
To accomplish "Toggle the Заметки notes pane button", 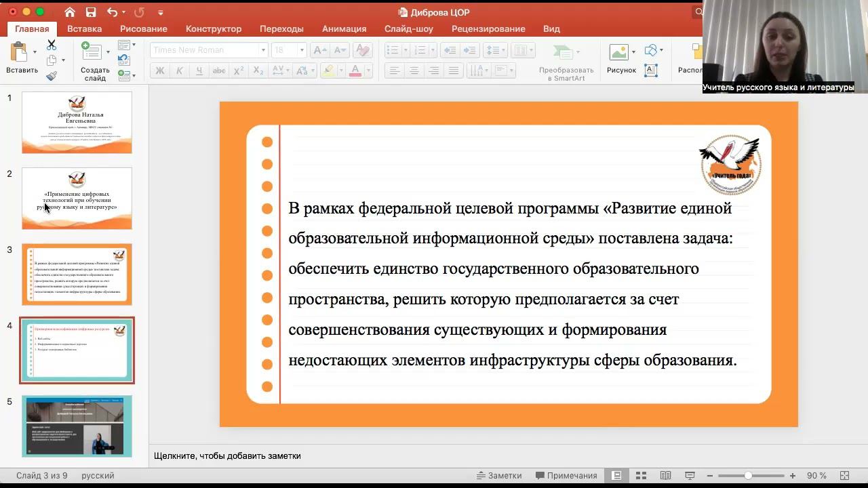I will (x=499, y=476).
